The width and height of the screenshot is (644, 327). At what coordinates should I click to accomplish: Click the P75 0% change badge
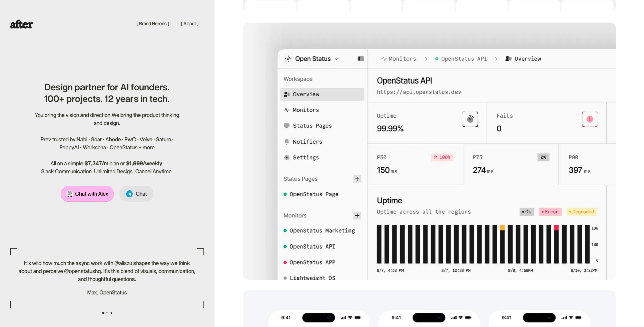click(x=543, y=157)
